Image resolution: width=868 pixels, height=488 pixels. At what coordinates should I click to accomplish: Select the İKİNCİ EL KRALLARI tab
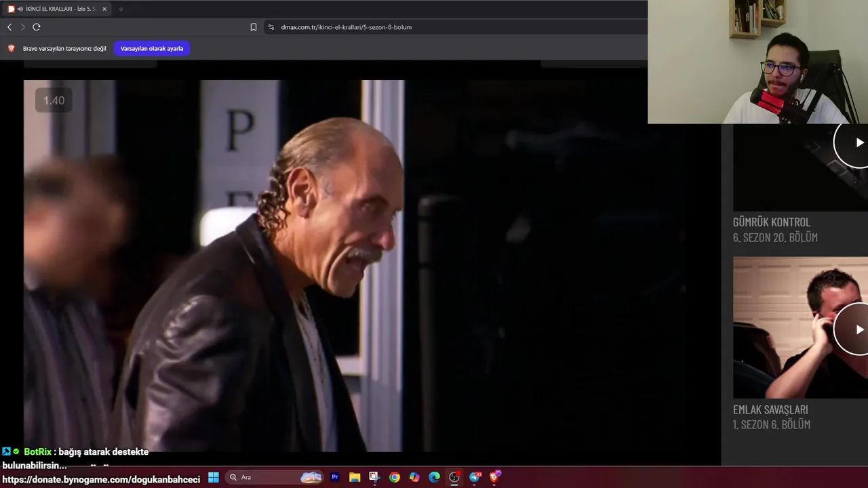click(57, 9)
